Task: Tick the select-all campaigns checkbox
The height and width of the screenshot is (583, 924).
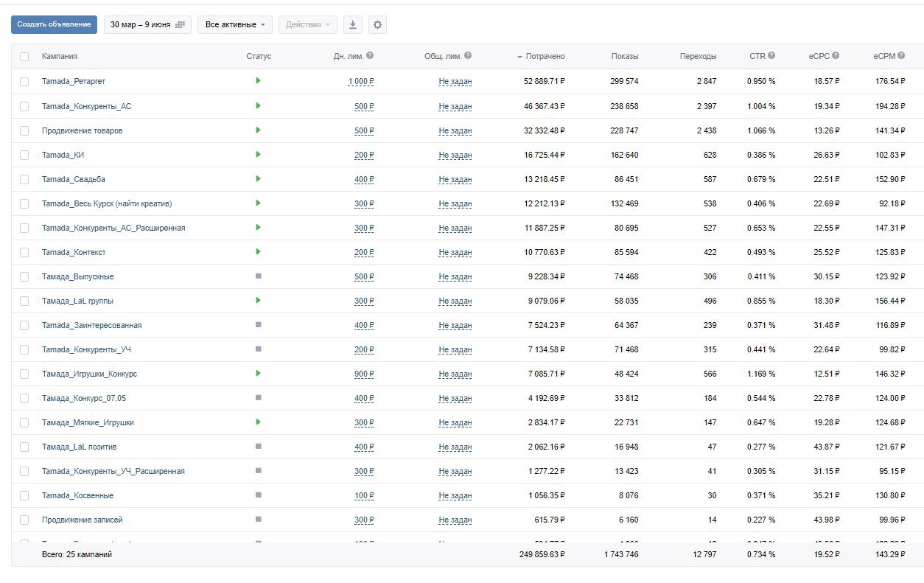Action: [x=24, y=56]
